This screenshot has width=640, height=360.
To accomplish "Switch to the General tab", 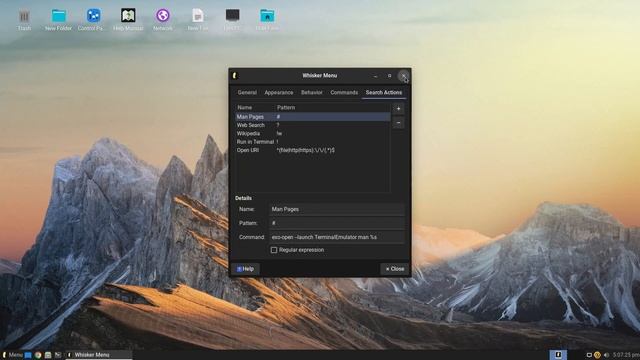I will pos(247,93).
